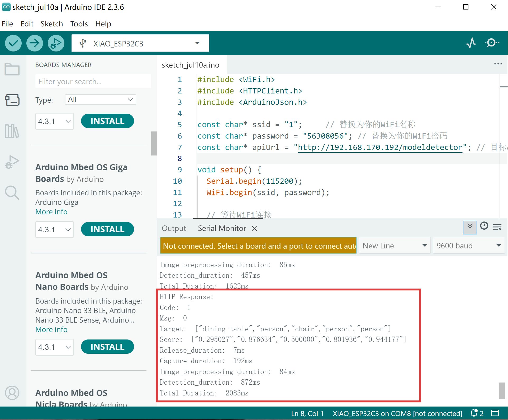Open the Debug sidebar panel

pos(12,162)
